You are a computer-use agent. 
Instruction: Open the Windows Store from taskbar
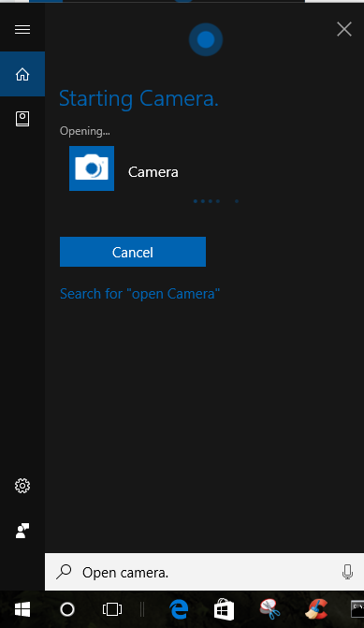point(224,609)
